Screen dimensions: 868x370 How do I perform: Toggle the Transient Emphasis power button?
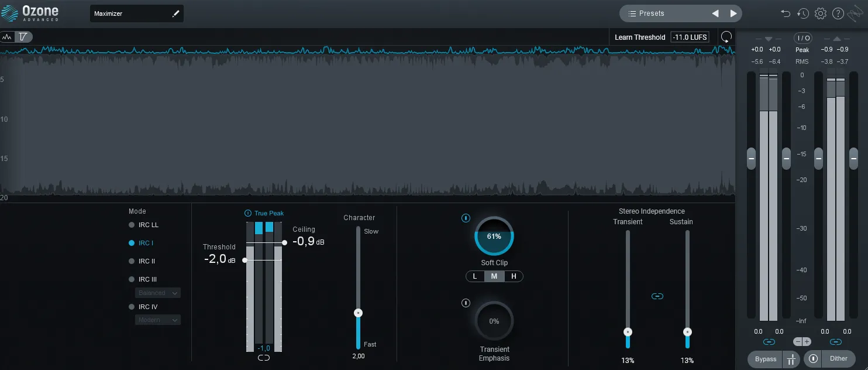coord(466,303)
